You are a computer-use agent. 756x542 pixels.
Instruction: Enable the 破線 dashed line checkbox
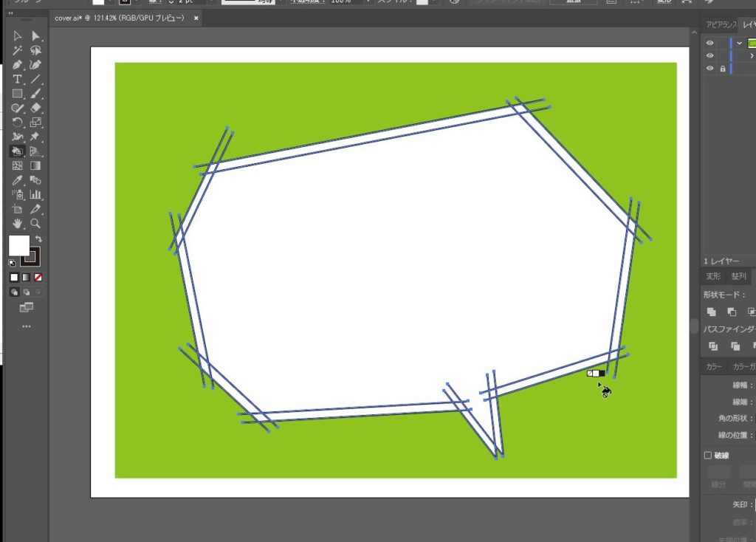click(708, 456)
